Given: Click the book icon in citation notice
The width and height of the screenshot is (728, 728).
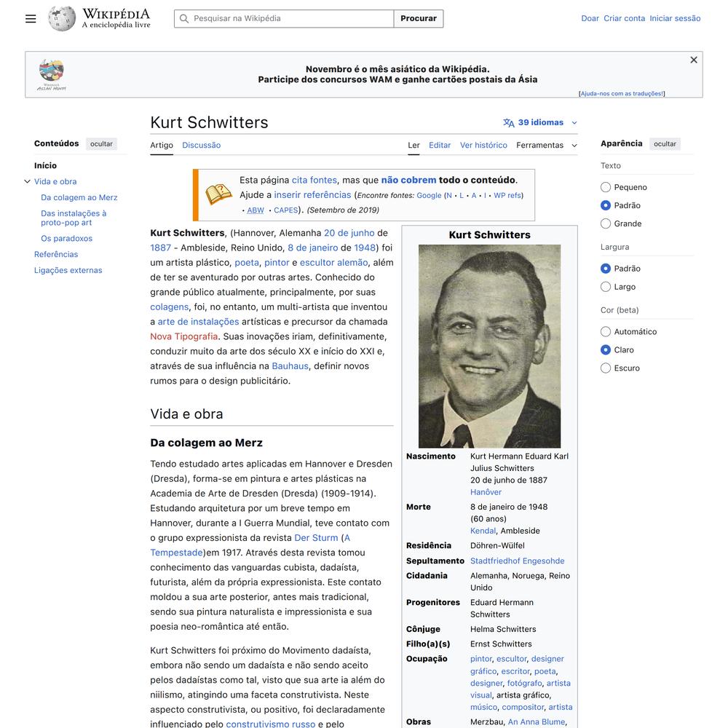Looking at the screenshot, I should pos(218,194).
